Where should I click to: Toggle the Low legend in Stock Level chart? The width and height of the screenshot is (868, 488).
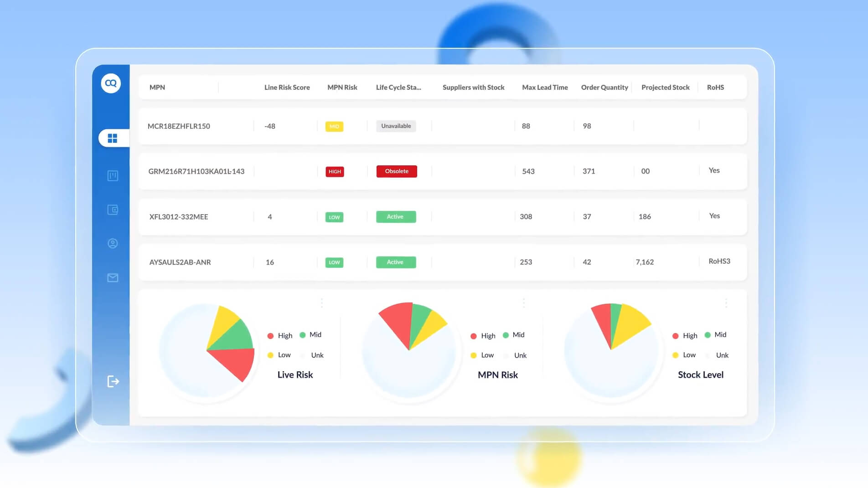684,355
